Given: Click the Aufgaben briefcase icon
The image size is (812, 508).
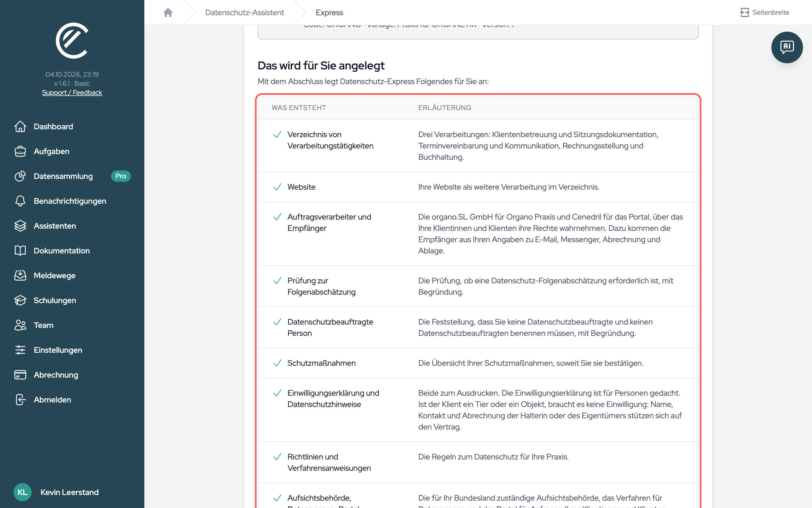Looking at the screenshot, I should 20,152.
